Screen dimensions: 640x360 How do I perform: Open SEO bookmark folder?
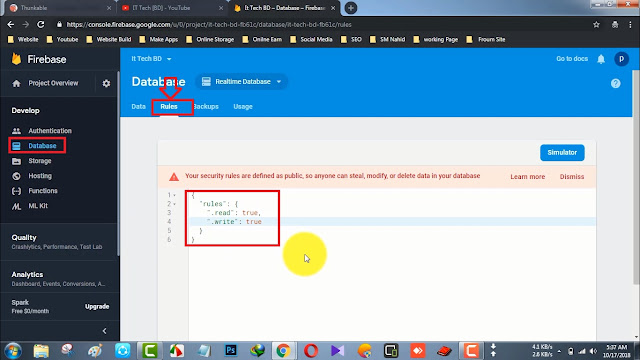point(351,40)
